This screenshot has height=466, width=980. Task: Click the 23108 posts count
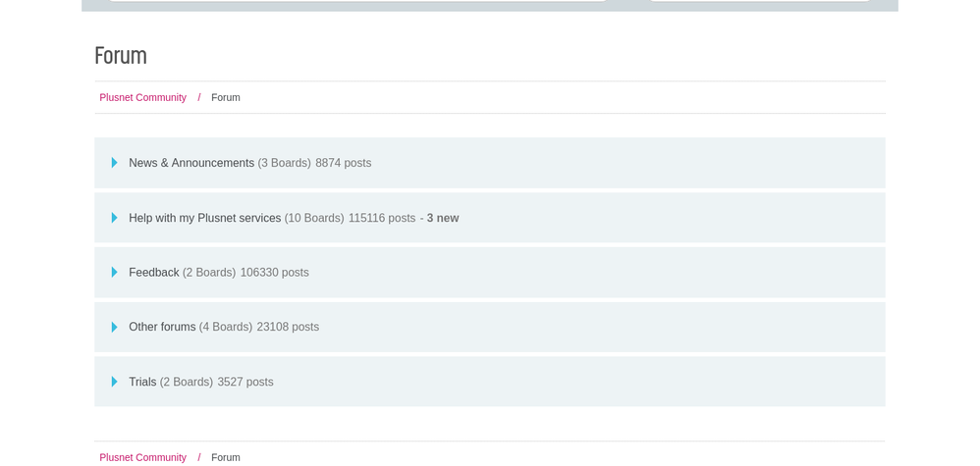coord(288,328)
